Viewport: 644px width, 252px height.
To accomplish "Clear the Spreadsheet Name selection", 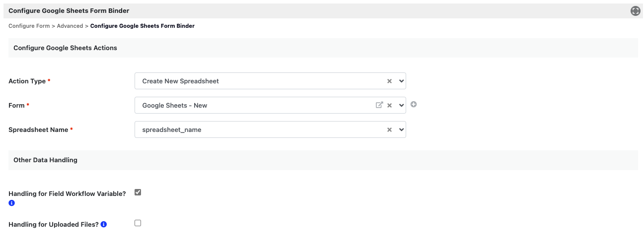I will click(x=389, y=129).
